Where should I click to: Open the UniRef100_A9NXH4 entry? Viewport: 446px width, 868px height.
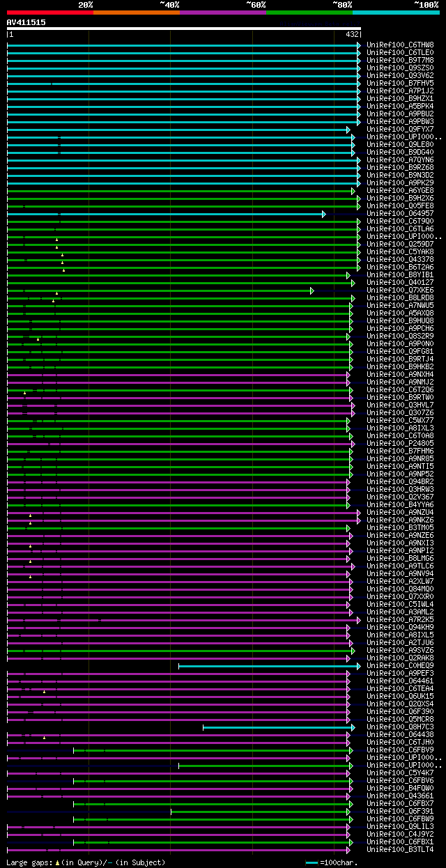400,374
